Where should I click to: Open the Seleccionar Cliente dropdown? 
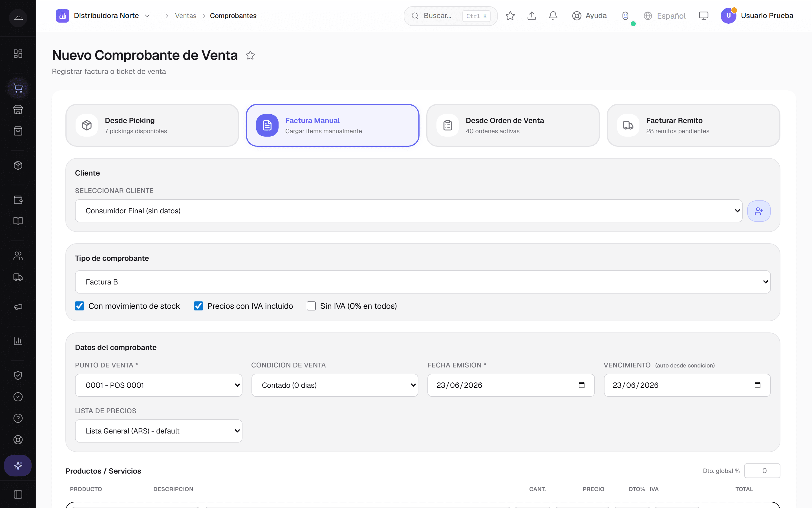(x=408, y=211)
